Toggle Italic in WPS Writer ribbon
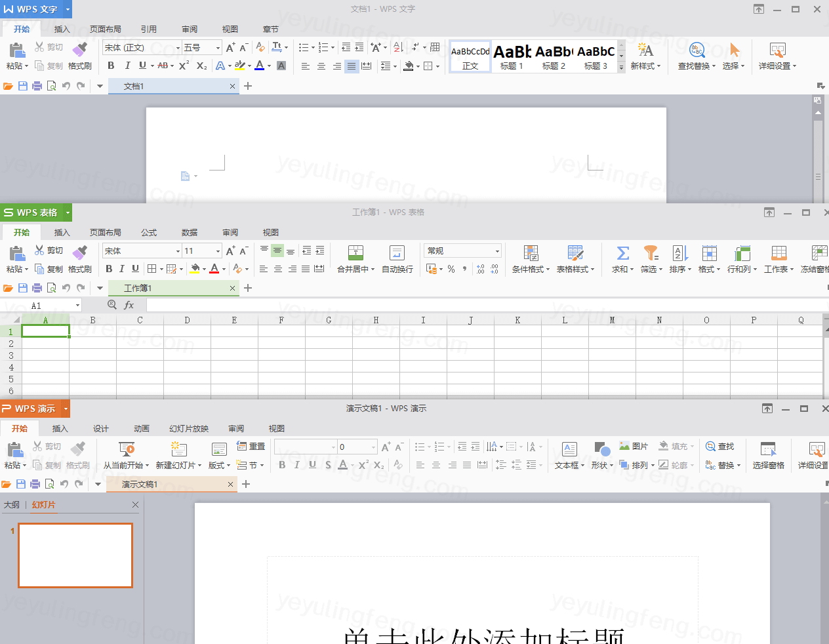Screen dimensions: 829x644 (127, 66)
